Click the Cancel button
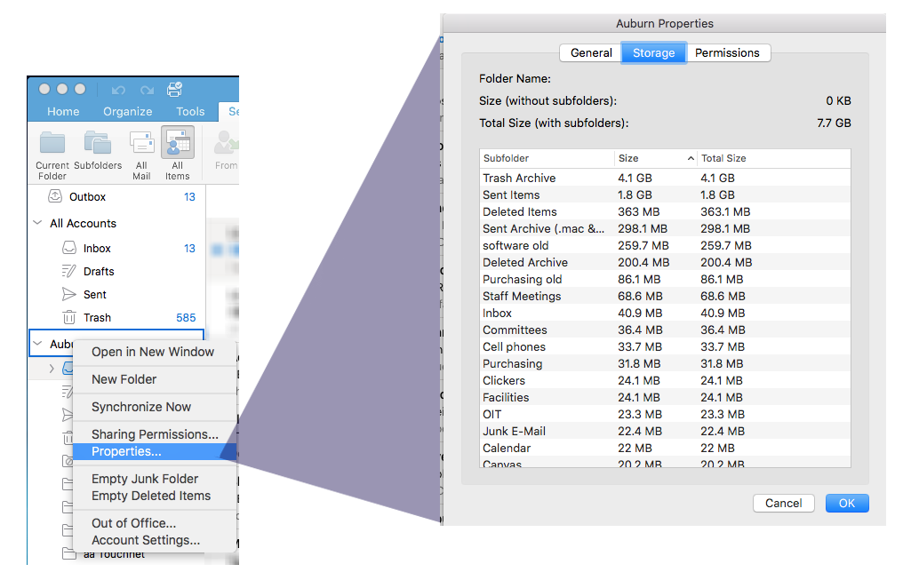911x588 pixels. click(783, 504)
